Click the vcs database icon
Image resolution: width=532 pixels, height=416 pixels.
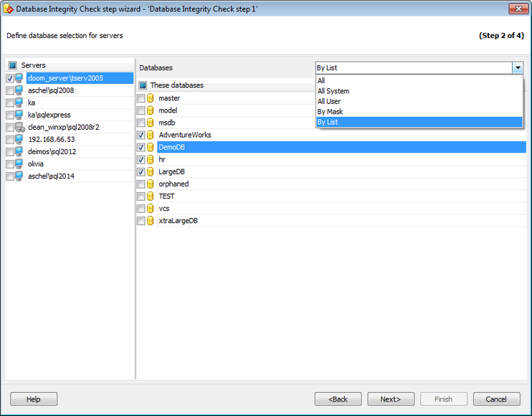151,208
